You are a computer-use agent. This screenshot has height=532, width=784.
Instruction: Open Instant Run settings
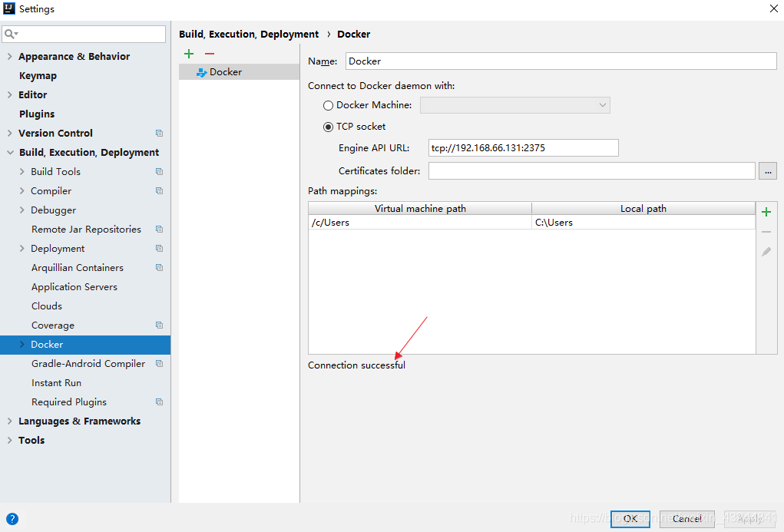click(x=56, y=382)
